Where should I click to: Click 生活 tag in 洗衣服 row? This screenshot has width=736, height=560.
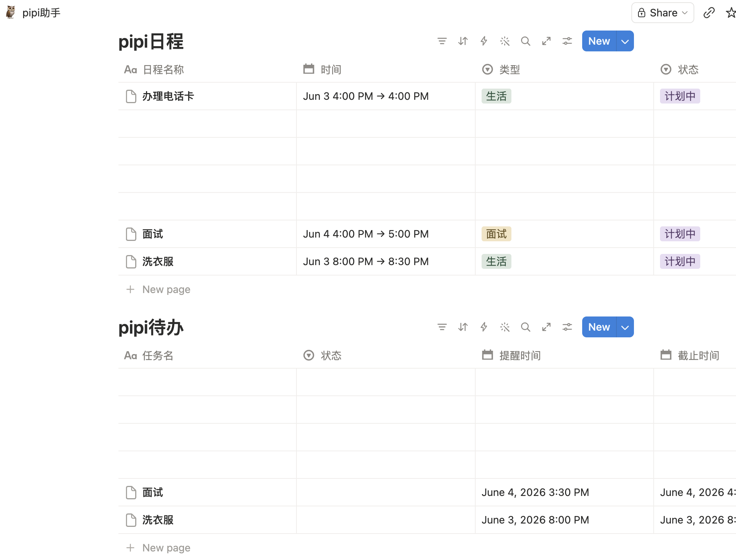(x=496, y=261)
